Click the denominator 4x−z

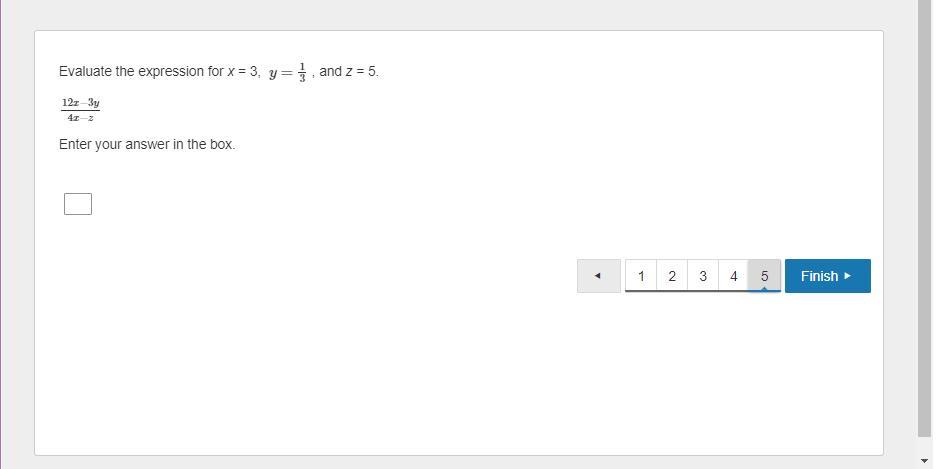(80, 118)
